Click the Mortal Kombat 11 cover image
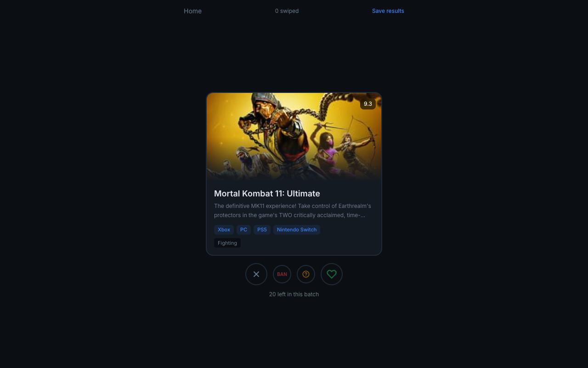This screenshot has height=368, width=588. pos(294,137)
